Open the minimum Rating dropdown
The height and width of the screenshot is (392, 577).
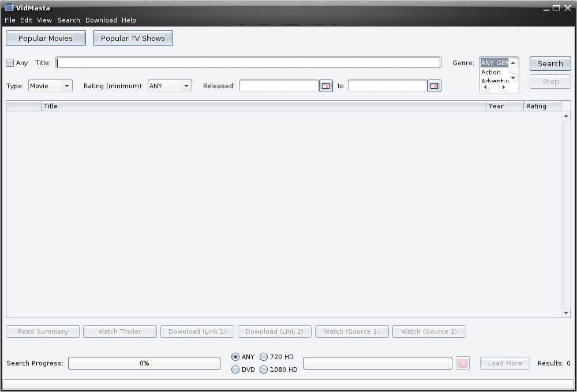click(x=186, y=86)
